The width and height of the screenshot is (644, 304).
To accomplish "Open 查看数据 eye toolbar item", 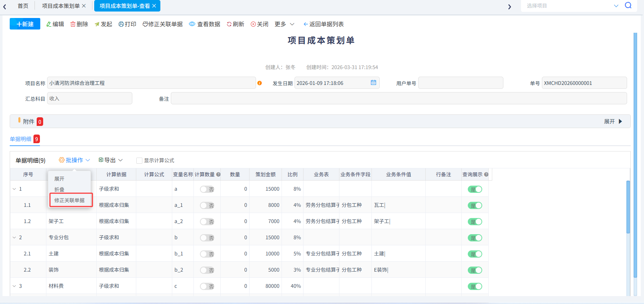I will coord(205,24).
